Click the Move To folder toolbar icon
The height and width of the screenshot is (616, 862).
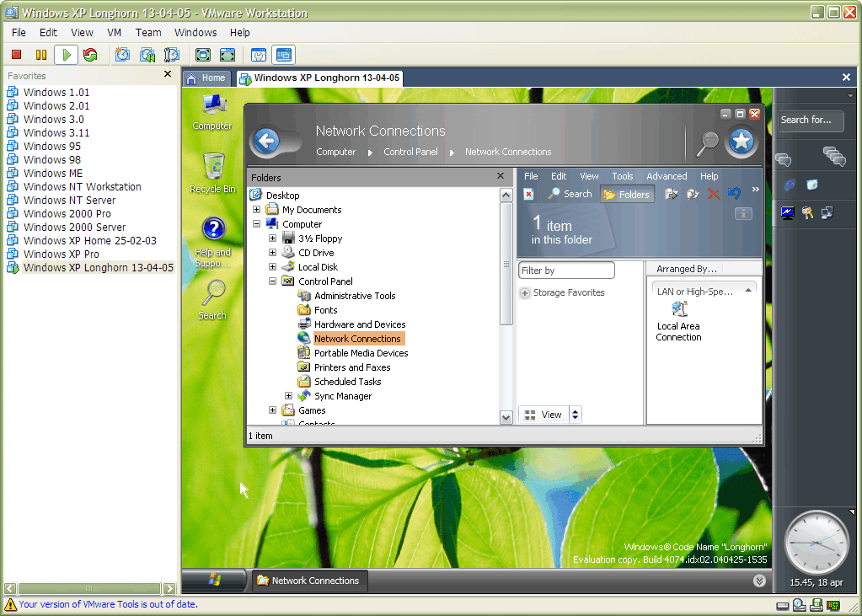click(x=672, y=194)
